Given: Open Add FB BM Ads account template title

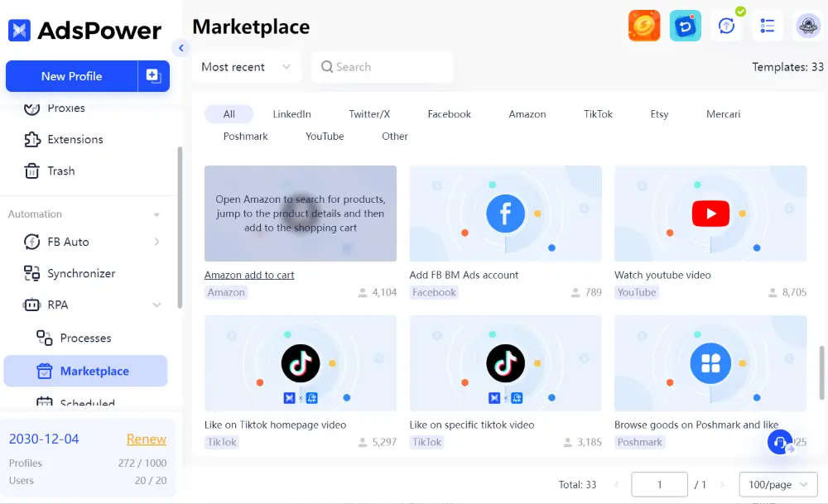Looking at the screenshot, I should tap(465, 275).
